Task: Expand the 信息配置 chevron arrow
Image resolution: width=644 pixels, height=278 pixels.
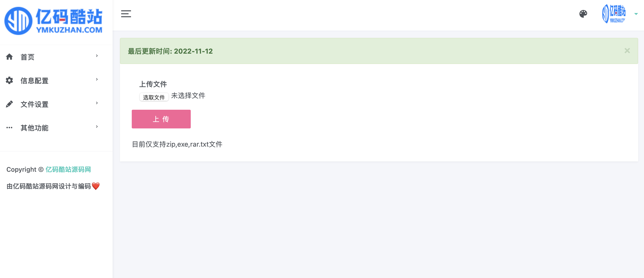Action: pyautogui.click(x=97, y=79)
